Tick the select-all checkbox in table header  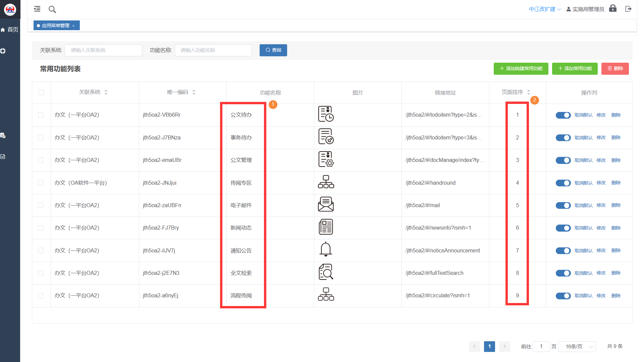(41, 93)
